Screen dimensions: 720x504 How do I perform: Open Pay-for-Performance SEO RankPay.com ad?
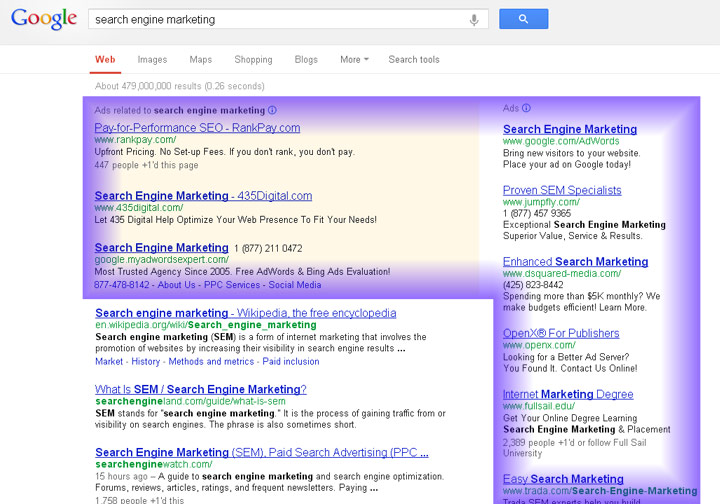coord(197,128)
